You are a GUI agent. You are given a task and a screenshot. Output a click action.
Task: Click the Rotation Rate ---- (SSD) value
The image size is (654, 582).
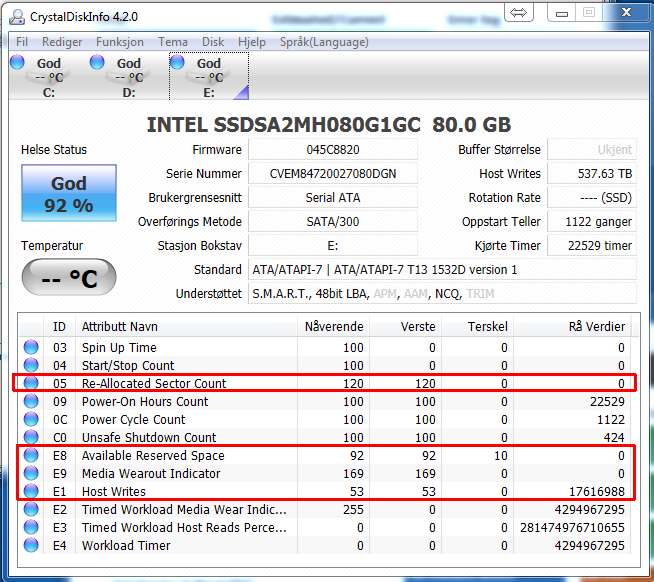592,197
